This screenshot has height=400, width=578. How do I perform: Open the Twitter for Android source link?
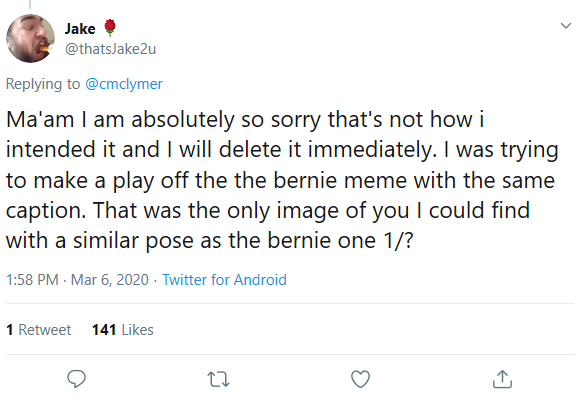pos(224,280)
